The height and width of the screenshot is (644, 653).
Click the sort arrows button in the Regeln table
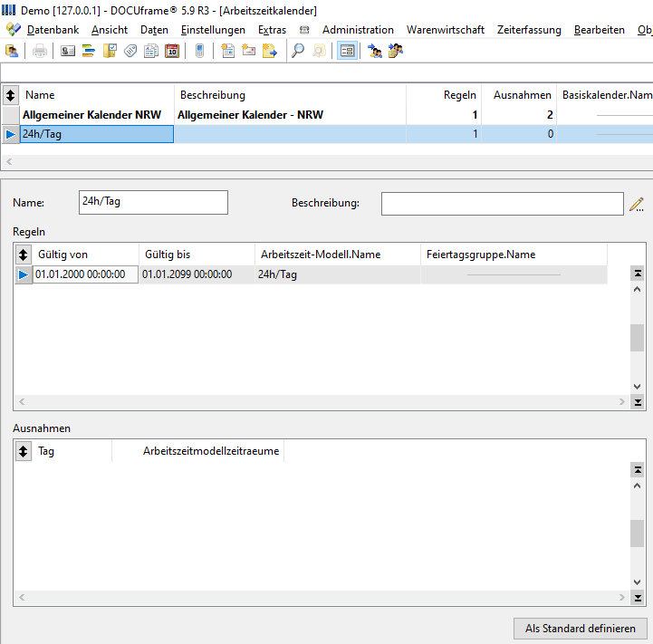pyautogui.click(x=24, y=255)
